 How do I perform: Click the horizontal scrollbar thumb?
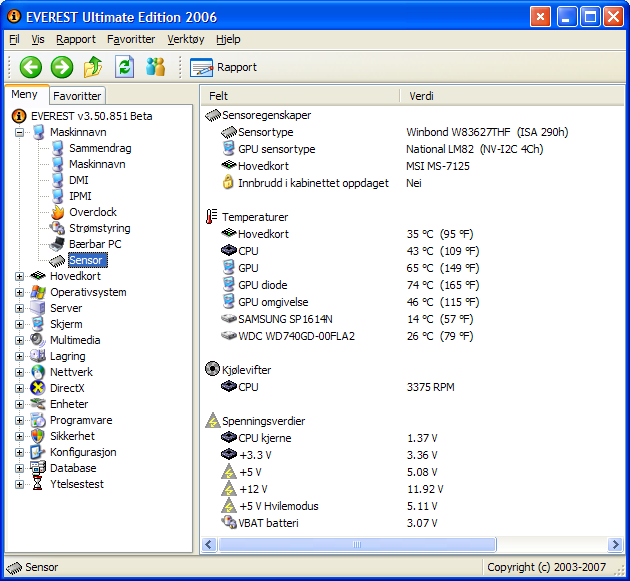pyautogui.click(x=357, y=545)
